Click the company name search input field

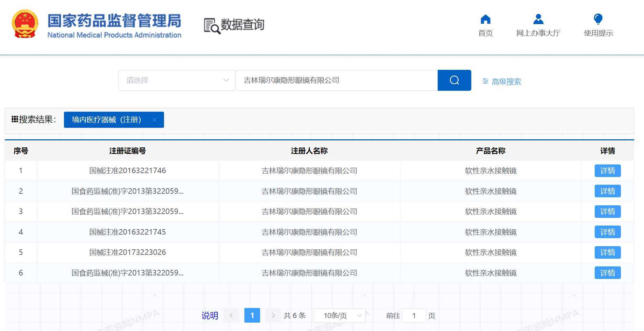pyautogui.click(x=336, y=80)
